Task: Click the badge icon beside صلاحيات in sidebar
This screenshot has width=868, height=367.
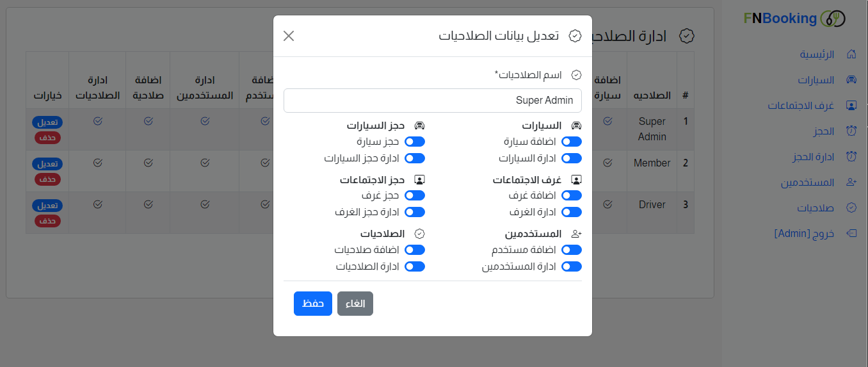Action: (x=851, y=208)
